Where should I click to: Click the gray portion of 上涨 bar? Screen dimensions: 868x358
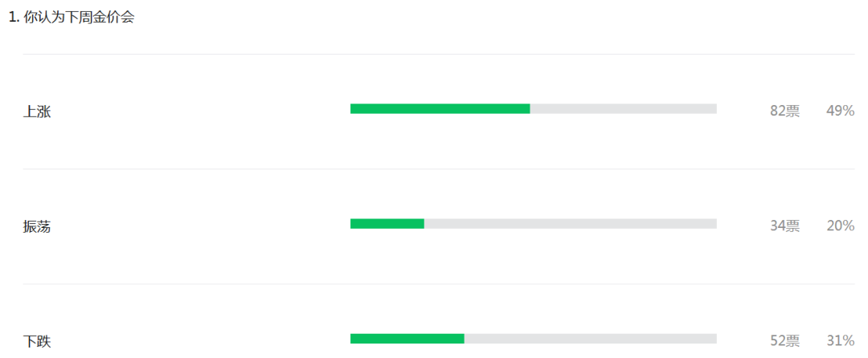point(623,108)
